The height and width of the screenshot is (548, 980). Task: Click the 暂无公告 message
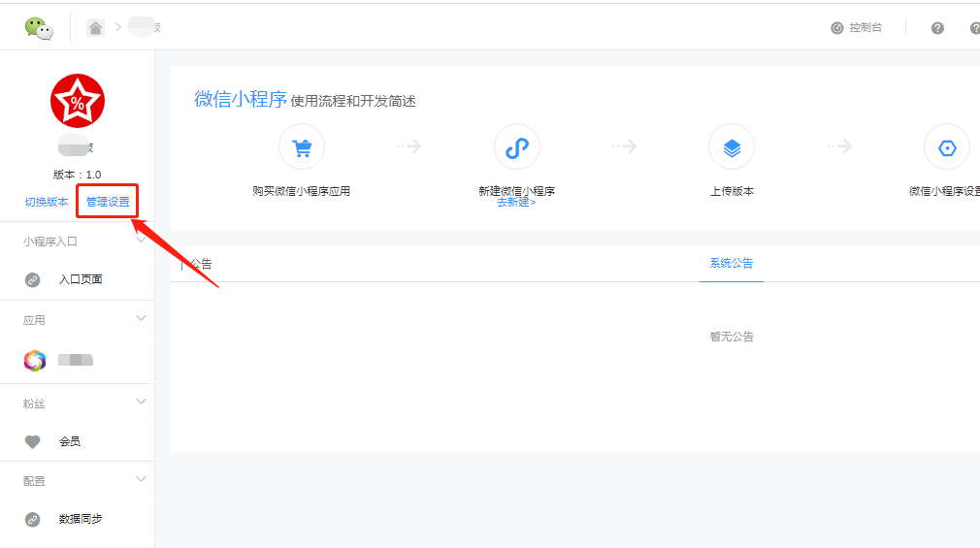(732, 337)
